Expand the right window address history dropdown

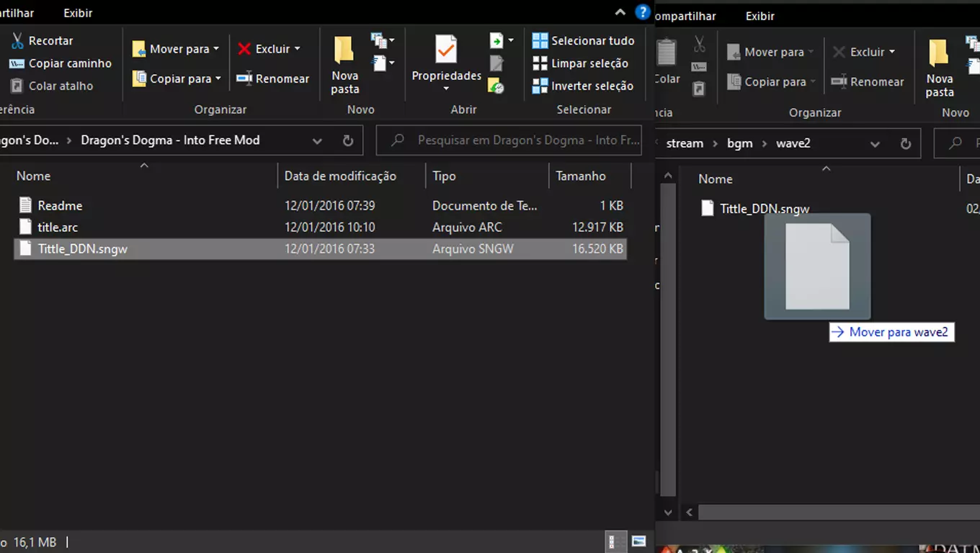pos(875,144)
